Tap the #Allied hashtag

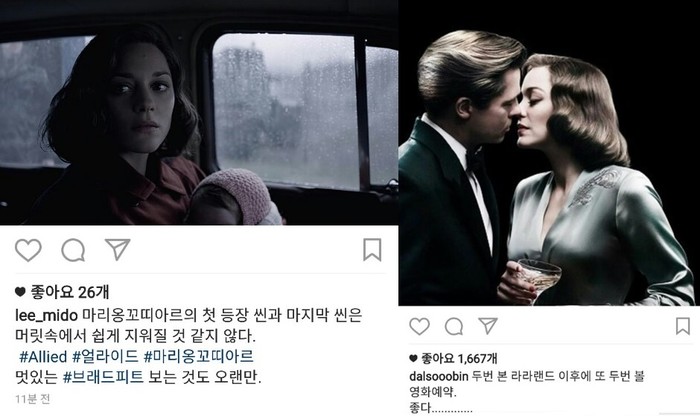(43, 356)
